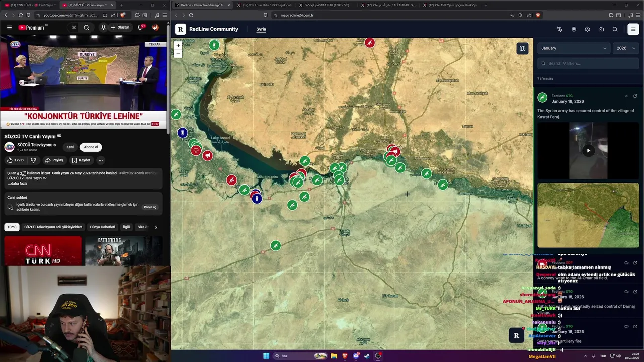The image size is (644, 362).
Task: Start YouTube voice search microphone
Action: (x=103, y=27)
